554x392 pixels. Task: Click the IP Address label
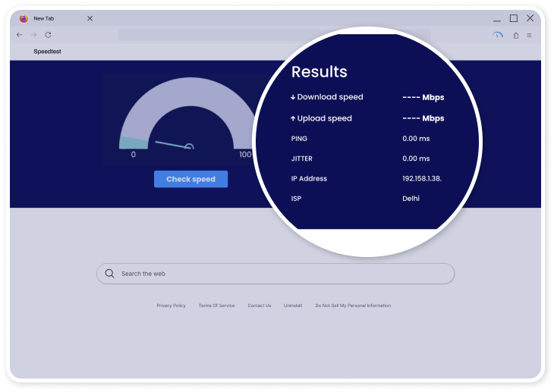[x=309, y=179]
